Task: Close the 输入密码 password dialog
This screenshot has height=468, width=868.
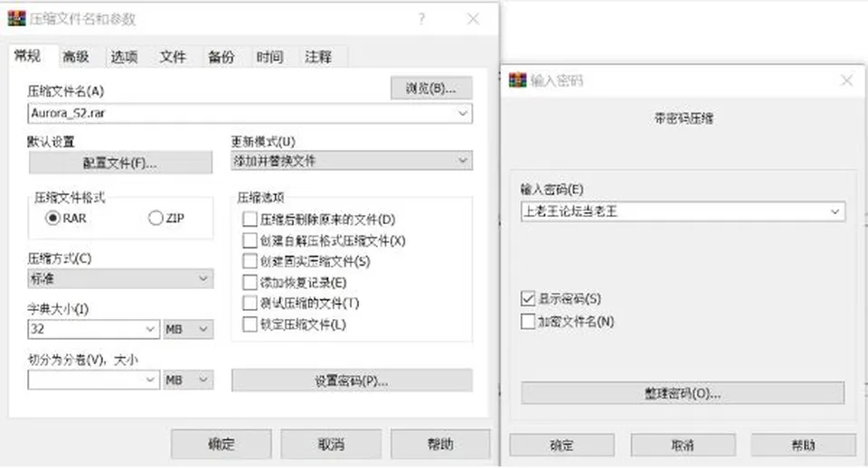Action: coord(846,80)
